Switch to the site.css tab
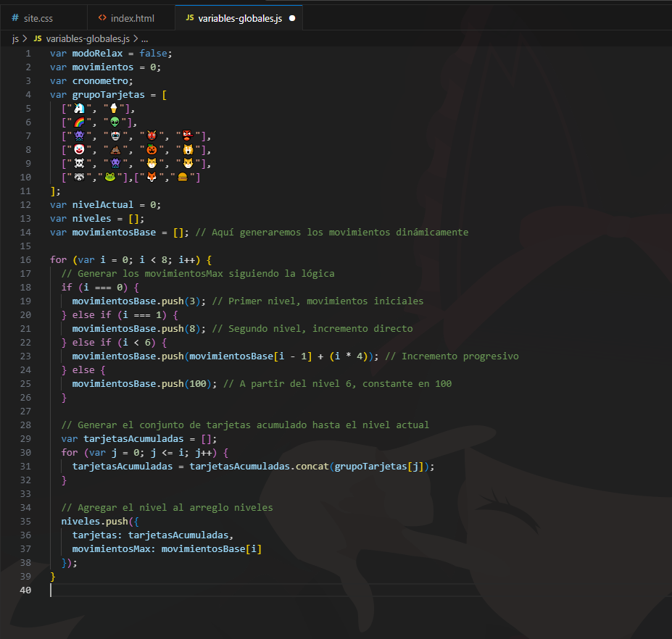Screen dimensions: 672x639 [x=37, y=17]
